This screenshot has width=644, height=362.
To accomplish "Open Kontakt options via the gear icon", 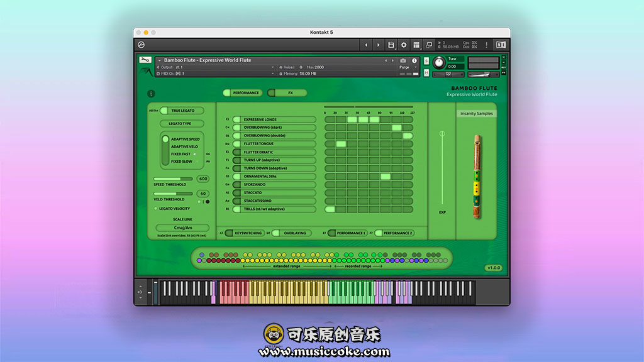I will [x=404, y=45].
